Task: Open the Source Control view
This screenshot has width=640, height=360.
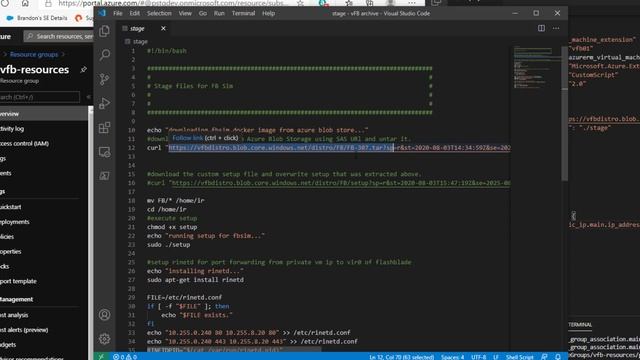Action: click(104, 79)
